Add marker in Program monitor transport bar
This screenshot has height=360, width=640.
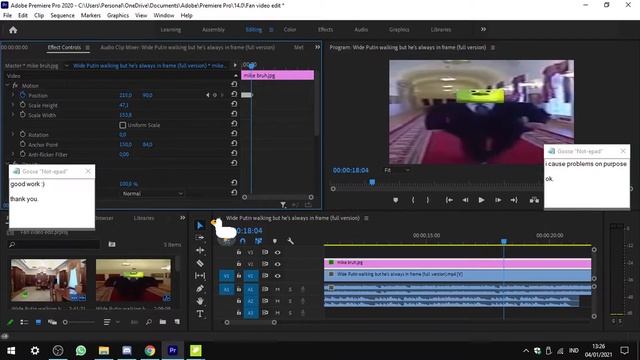396,200
